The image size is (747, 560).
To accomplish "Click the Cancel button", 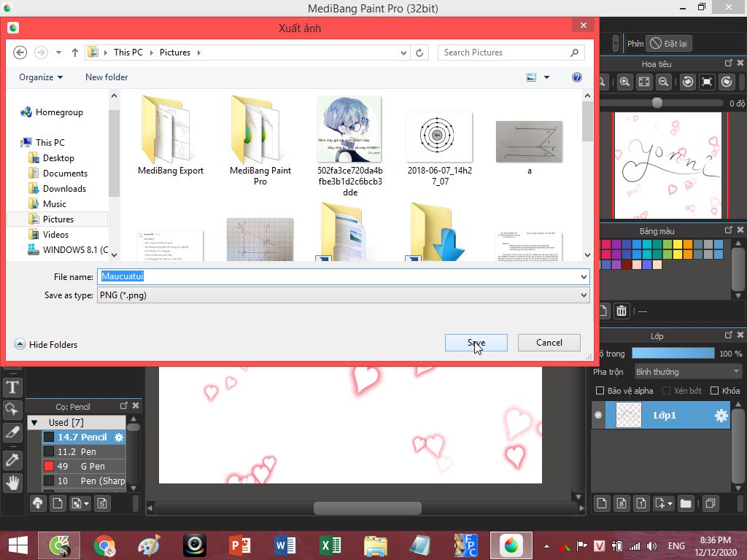I will (x=549, y=343).
